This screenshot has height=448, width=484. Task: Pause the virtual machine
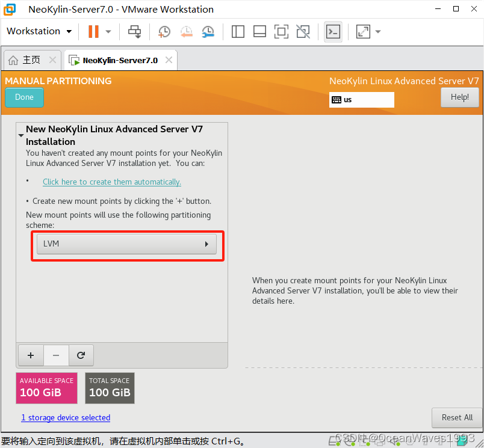(93, 31)
